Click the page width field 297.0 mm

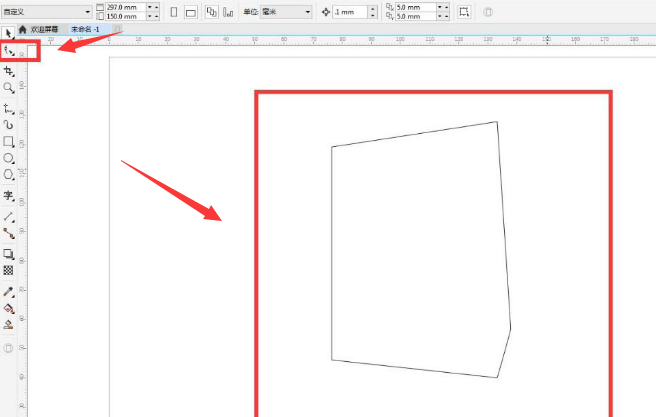[126, 7]
